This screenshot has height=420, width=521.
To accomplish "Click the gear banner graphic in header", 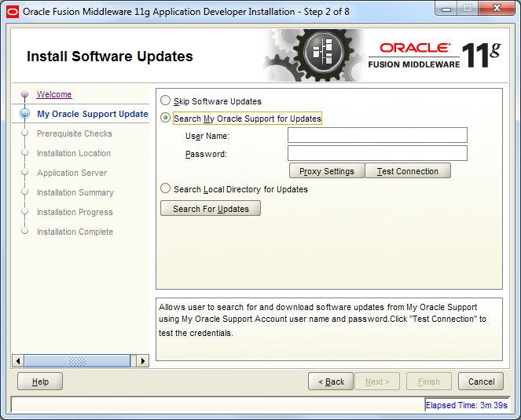I will tap(314, 55).
